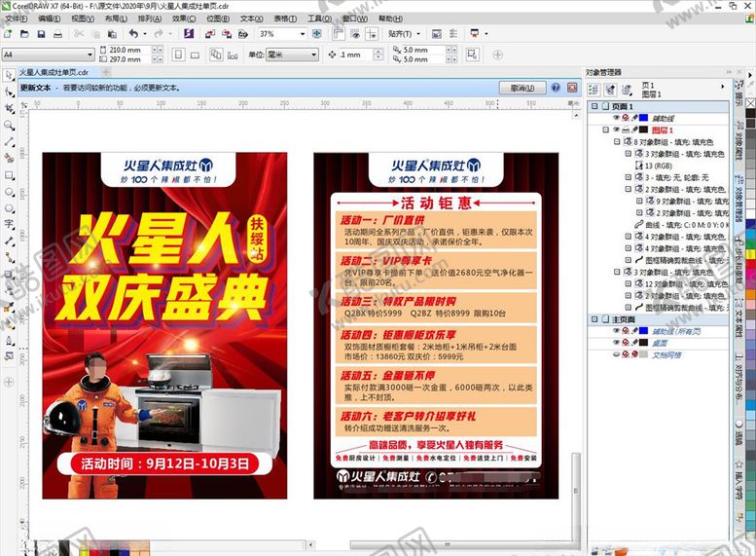Pick the yellow swatch in color palette
756x556 pixels.
[751, 254]
